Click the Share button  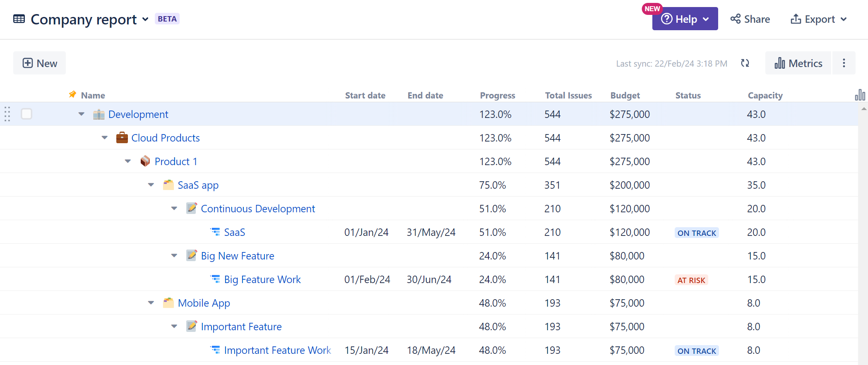[750, 19]
